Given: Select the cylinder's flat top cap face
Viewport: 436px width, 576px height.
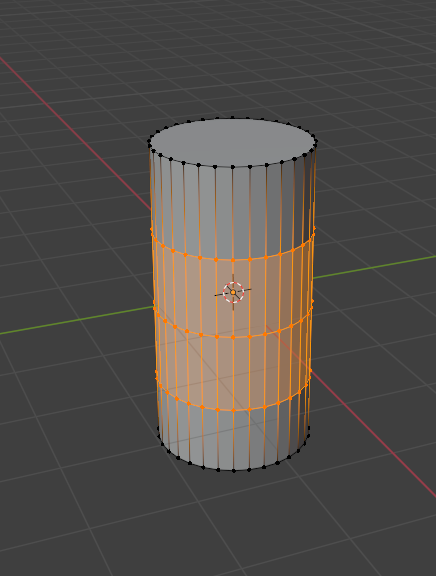Looking at the screenshot, I should [x=233, y=142].
